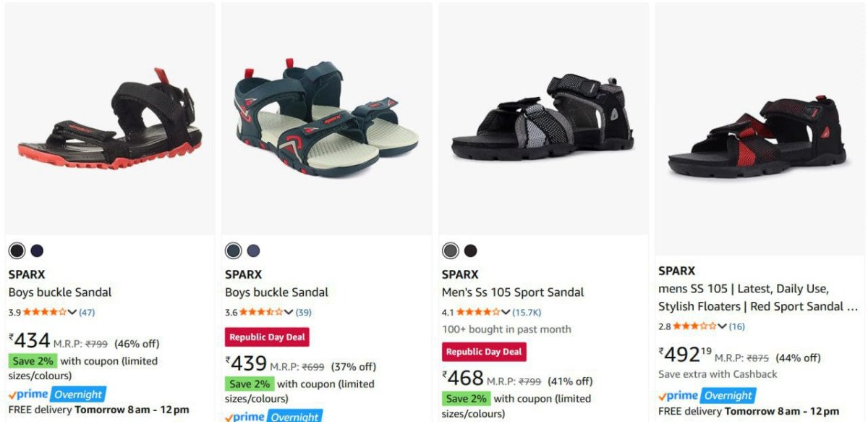Select dark brown swatch of Ss 105 sandal
Viewport: 868px width, 422px height.
470,250
